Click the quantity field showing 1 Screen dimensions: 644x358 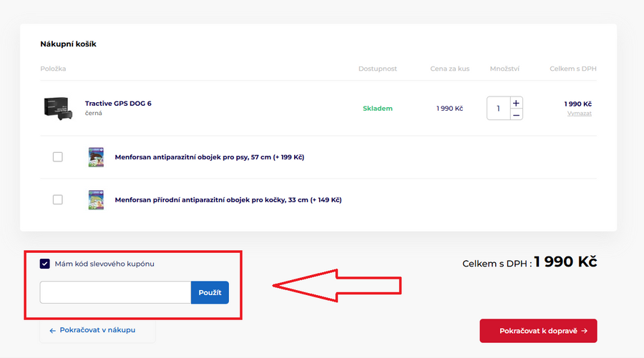pyautogui.click(x=498, y=109)
